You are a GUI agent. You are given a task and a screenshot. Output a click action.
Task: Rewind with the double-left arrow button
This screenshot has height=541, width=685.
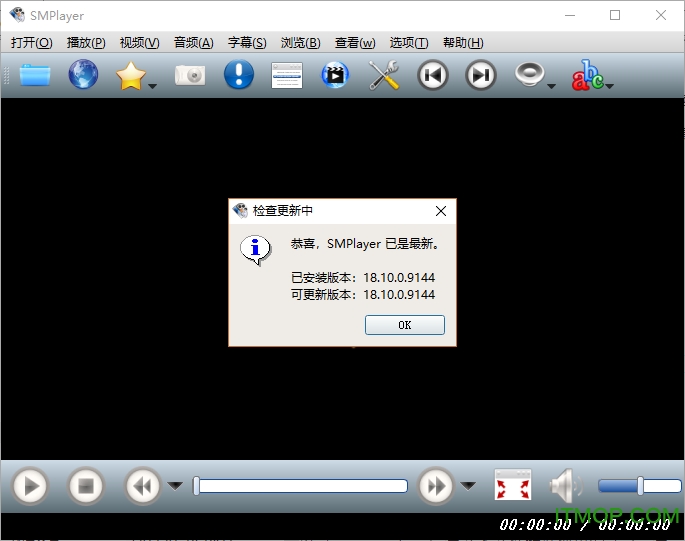tap(142, 486)
